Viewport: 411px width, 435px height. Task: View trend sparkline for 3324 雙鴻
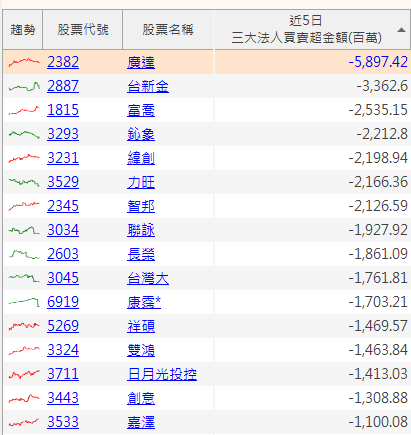pos(24,350)
